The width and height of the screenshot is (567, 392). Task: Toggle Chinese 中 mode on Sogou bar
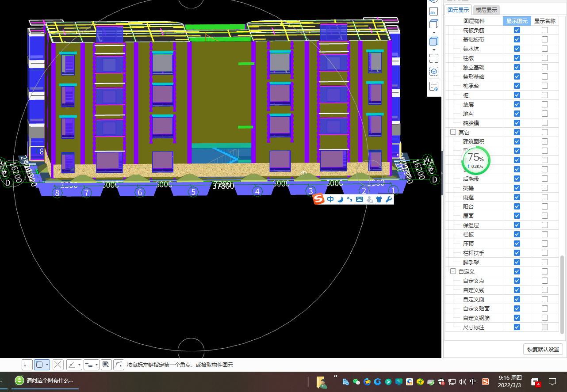tap(330, 199)
